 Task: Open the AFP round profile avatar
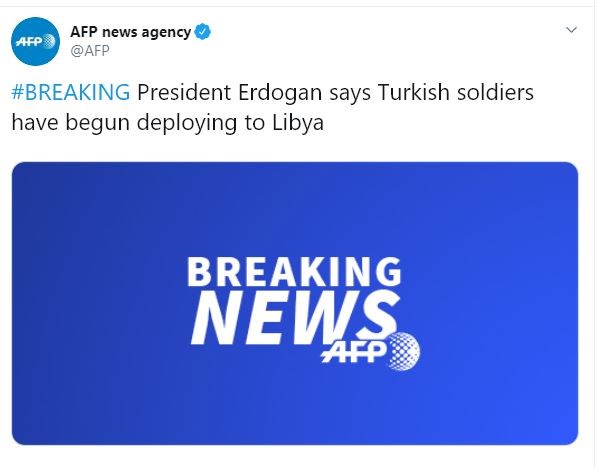(35, 42)
